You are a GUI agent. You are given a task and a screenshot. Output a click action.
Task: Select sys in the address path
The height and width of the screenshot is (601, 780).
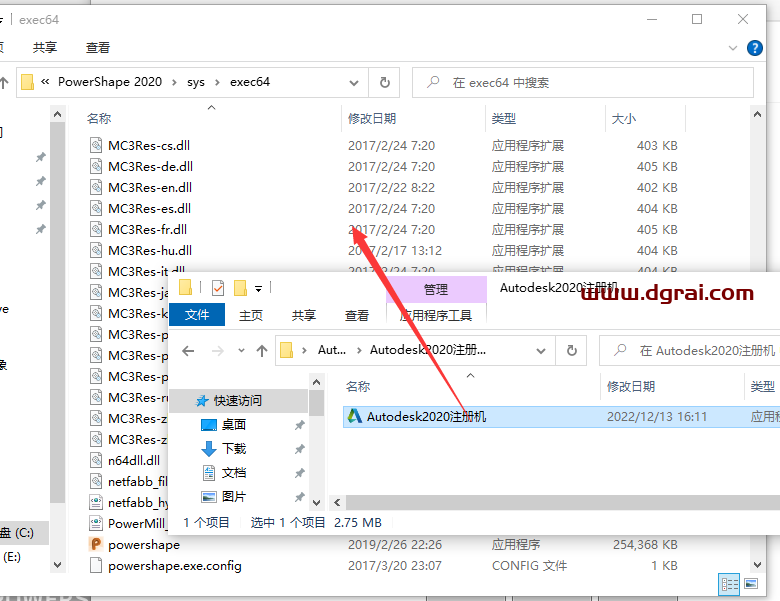pyautogui.click(x=195, y=82)
